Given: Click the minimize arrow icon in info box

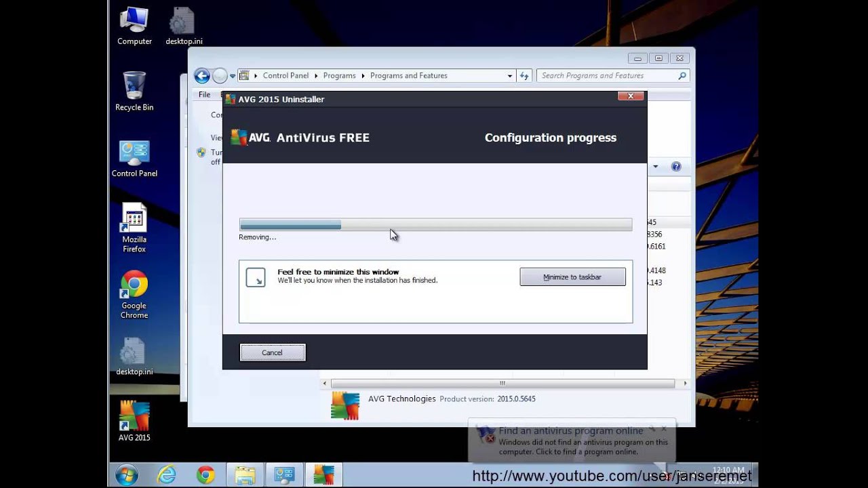Looking at the screenshot, I should [256, 277].
